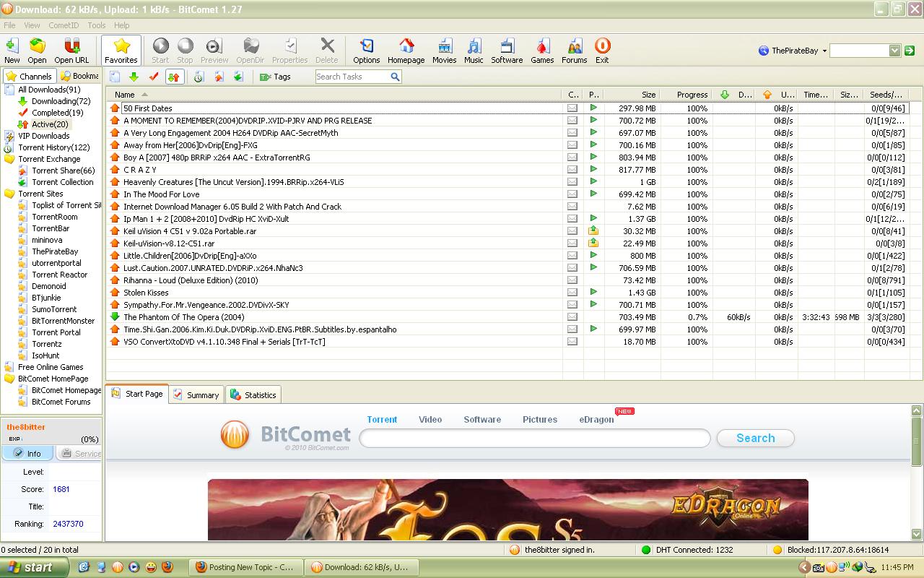Open the CometID menu
924x578 pixels.
point(62,25)
